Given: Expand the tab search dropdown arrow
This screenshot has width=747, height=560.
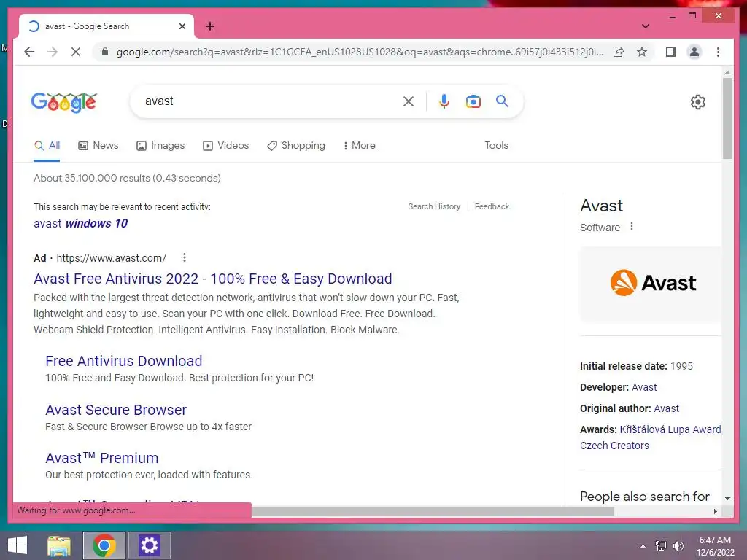Looking at the screenshot, I should [x=645, y=26].
